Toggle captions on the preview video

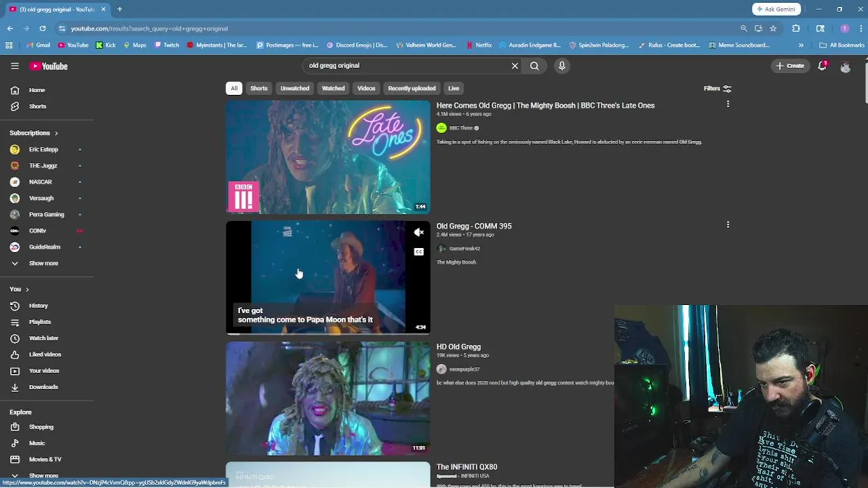coord(419,252)
